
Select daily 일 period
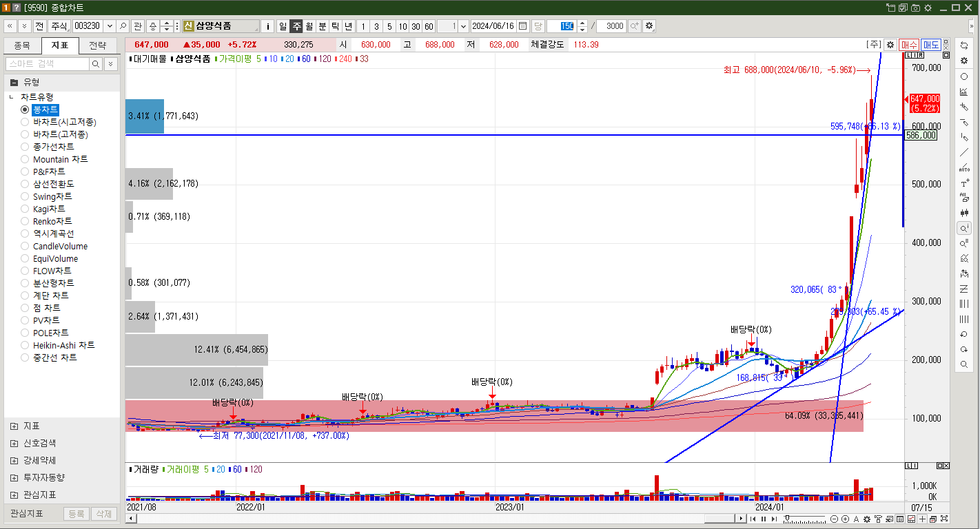coord(283,26)
